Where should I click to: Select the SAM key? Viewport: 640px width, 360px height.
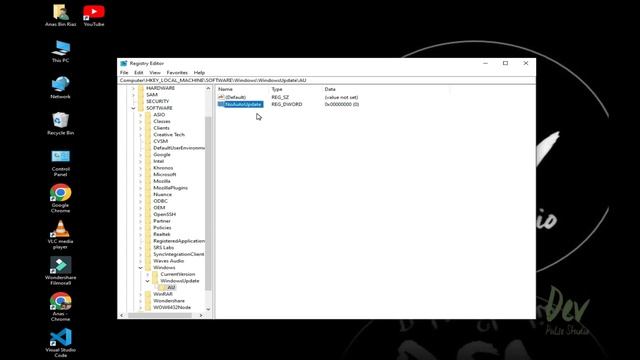tap(152, 95)
